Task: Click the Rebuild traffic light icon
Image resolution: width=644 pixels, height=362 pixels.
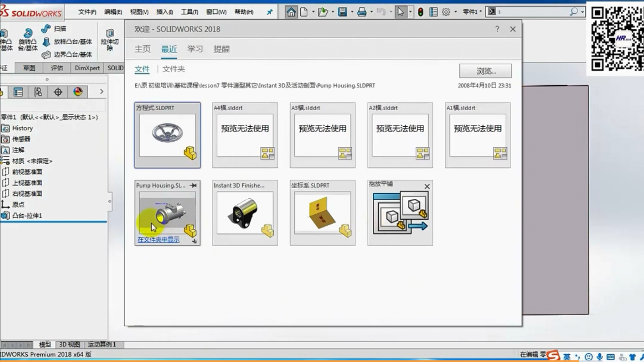Action: (421, 12)
